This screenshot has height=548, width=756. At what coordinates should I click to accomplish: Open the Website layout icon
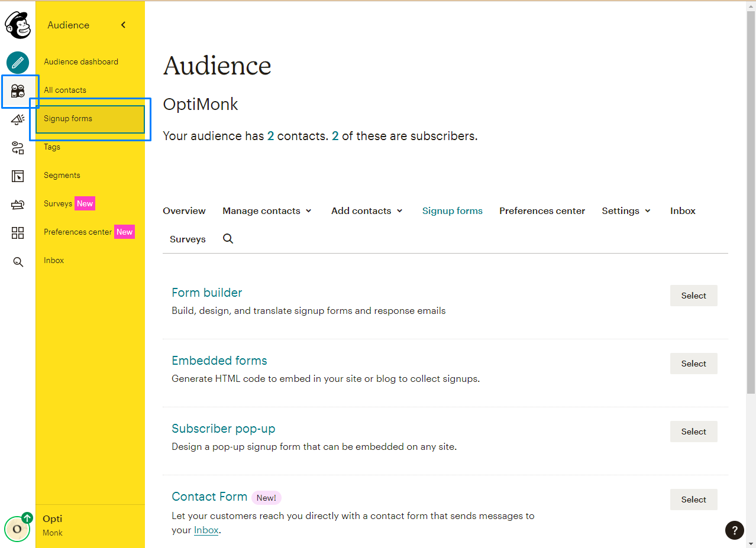click(x=18, y=176)
